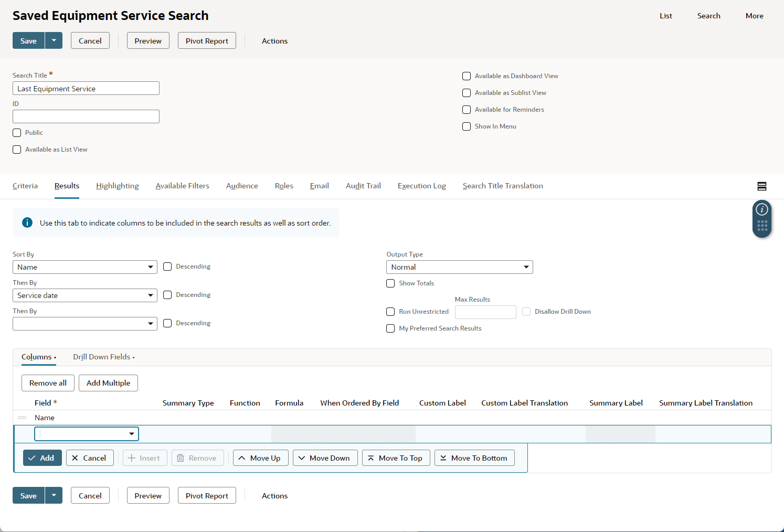
Task: Click the bottom Preview button
Action: (148, 495)
